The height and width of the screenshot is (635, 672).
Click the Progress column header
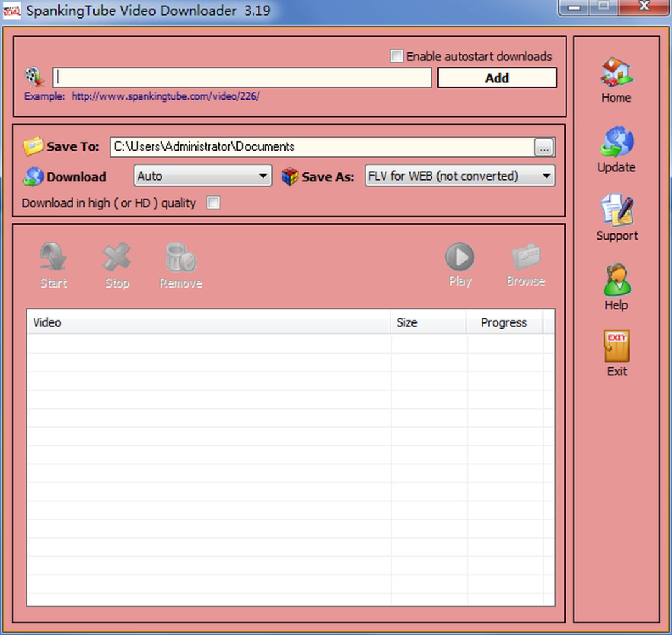coord(503,322)
